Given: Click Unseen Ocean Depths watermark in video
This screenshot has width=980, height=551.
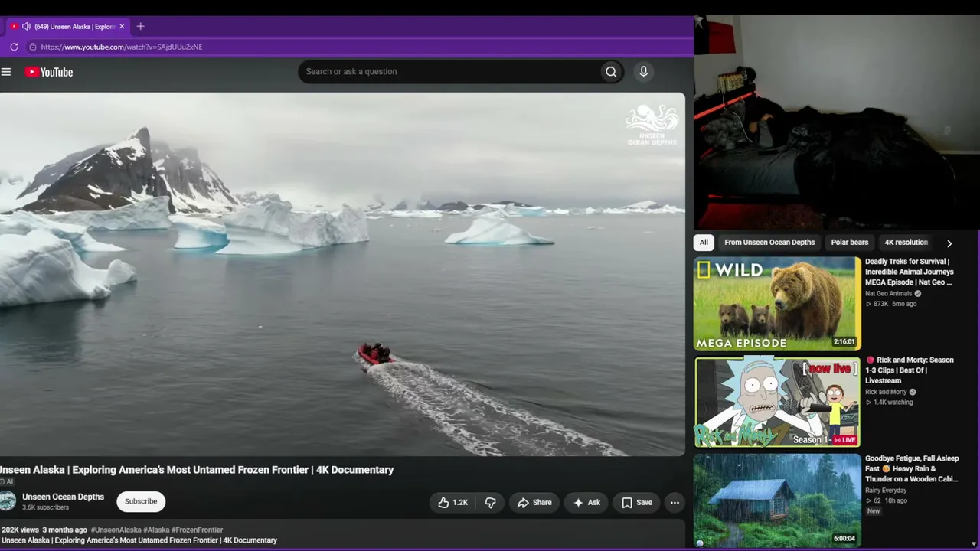Looking at the screenshot, I should 652,125.
